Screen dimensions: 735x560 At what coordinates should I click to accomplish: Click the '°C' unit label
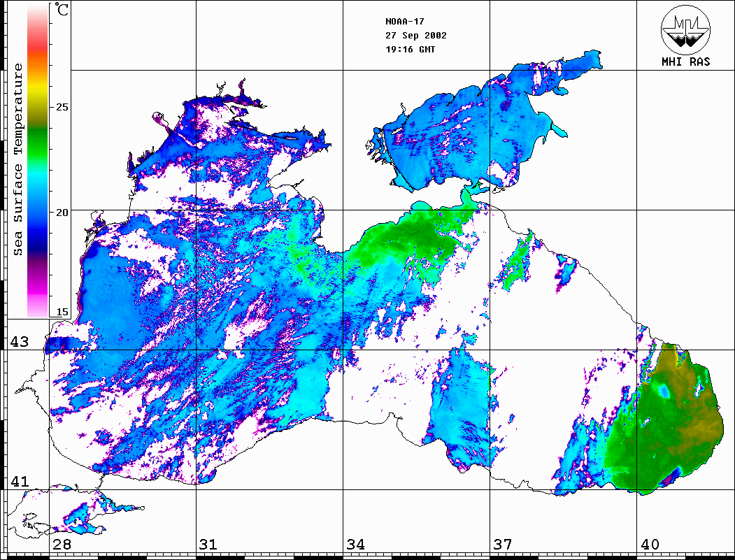[x=62, y=9]
